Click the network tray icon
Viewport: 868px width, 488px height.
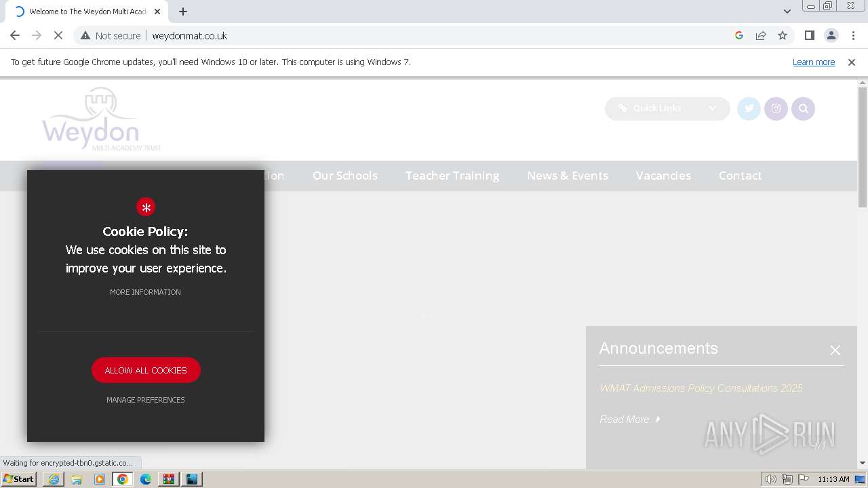(x=787, y=479)
